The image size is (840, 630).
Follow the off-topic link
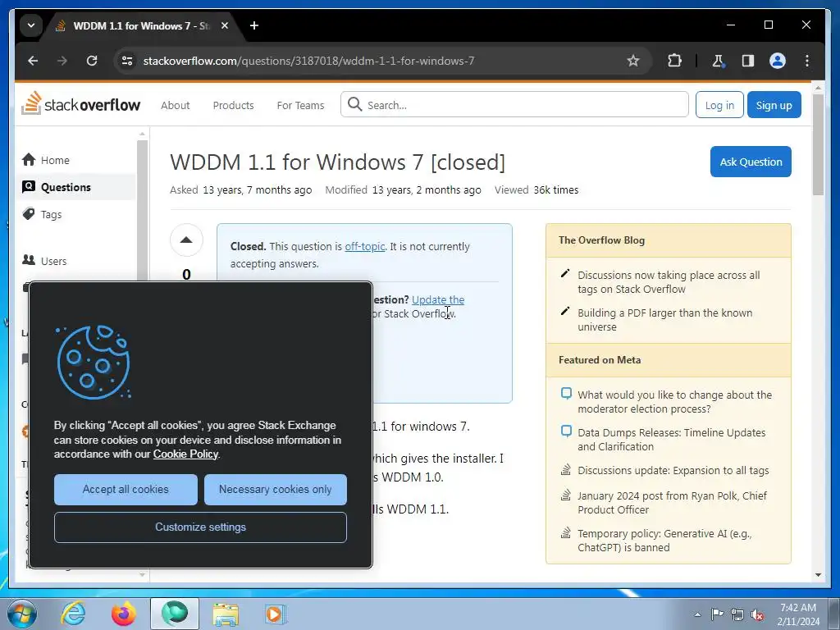(x=365, y=246)
